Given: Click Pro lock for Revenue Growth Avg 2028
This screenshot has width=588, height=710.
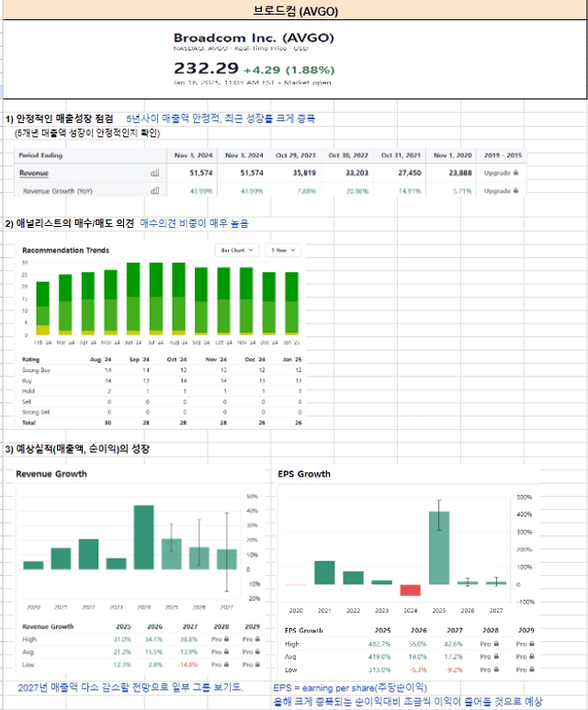Looking at the screenshot, I should pos(220,651).
